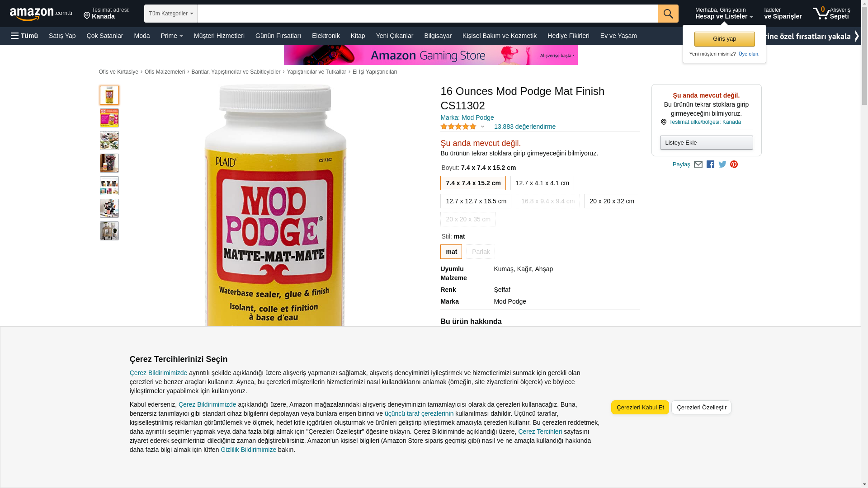Accept cookies with Çerezleri Kabul Et
This screenshot has height=488, width=868.
[640, 407]
